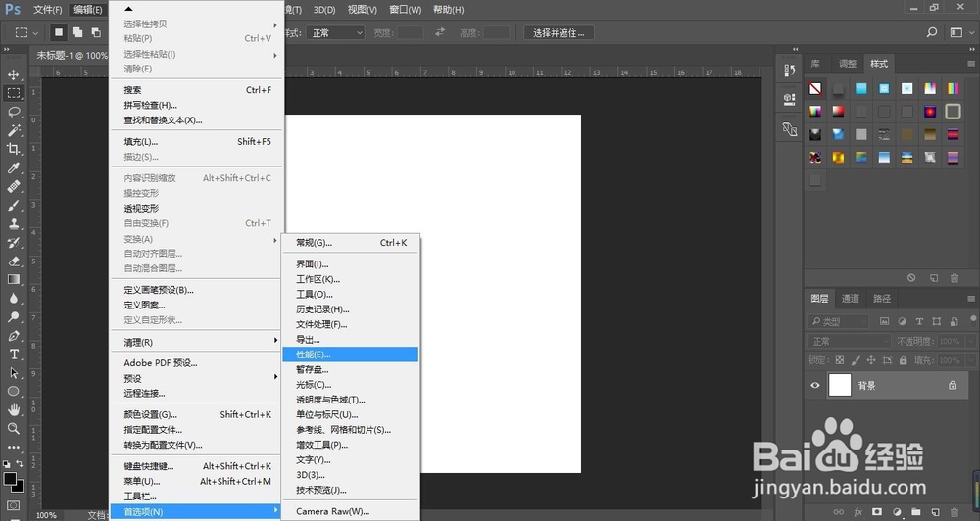Open the 样式 style dropdown showing 正常

click(336, 33)
